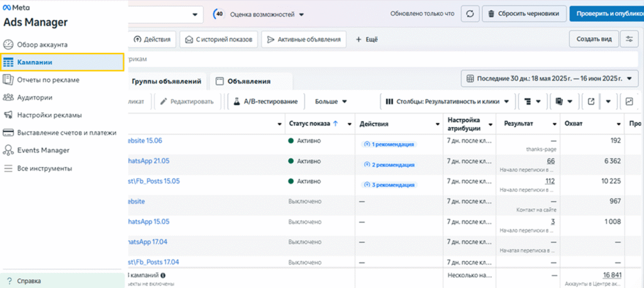
Task: Open campaign link 'Fb_Posts 17.04'
Action: point(153,262)
